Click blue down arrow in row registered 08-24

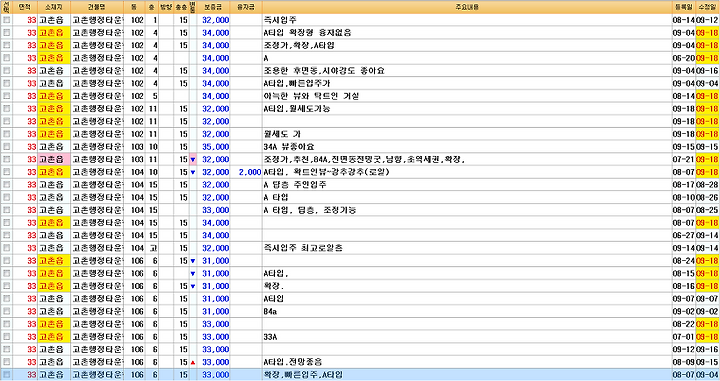193,261
